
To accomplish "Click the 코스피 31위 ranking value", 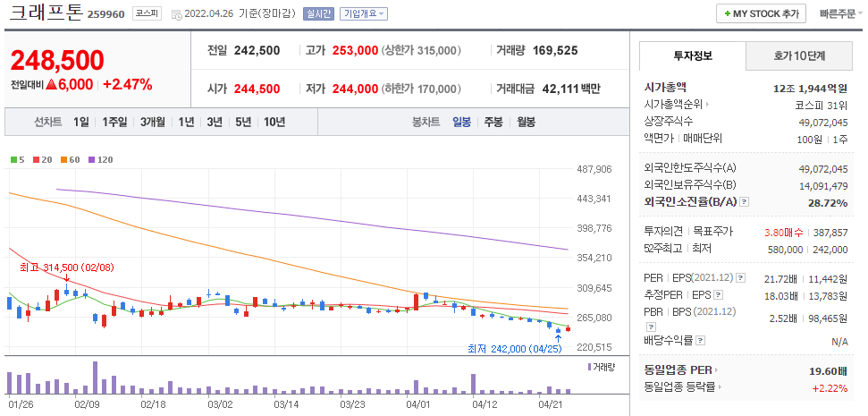I will pos(820,104).
